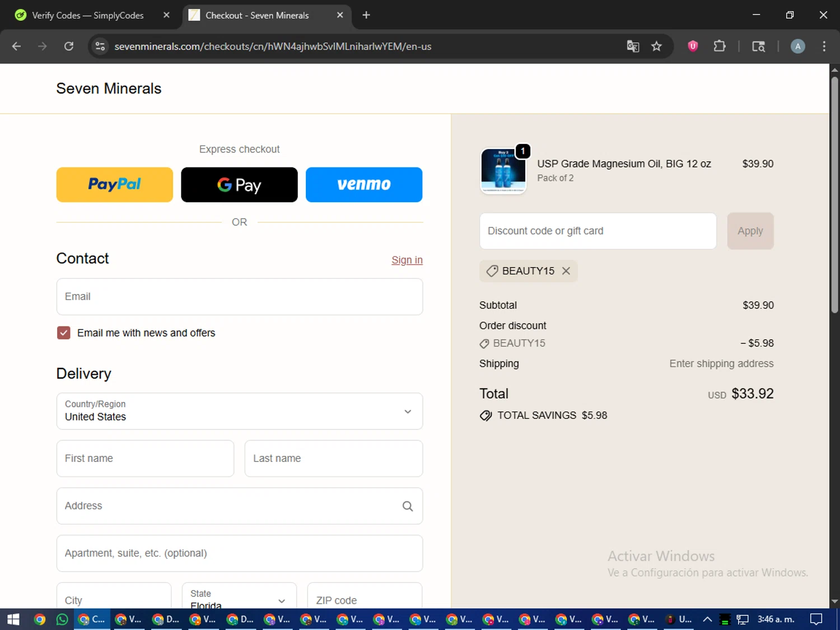
Task: Click the Enter shipping address text
Action: pos(721,364)
